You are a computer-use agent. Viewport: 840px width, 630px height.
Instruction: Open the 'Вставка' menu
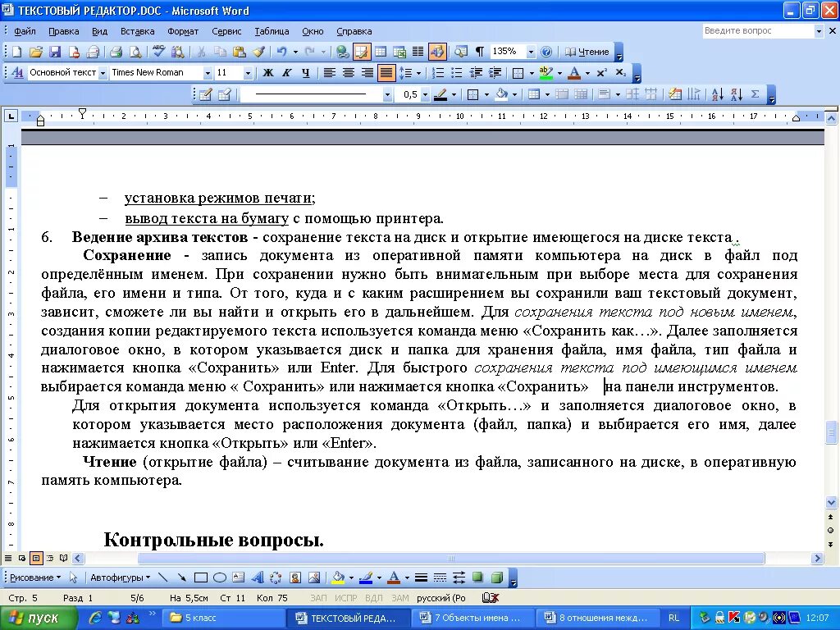tap(137, 31)
